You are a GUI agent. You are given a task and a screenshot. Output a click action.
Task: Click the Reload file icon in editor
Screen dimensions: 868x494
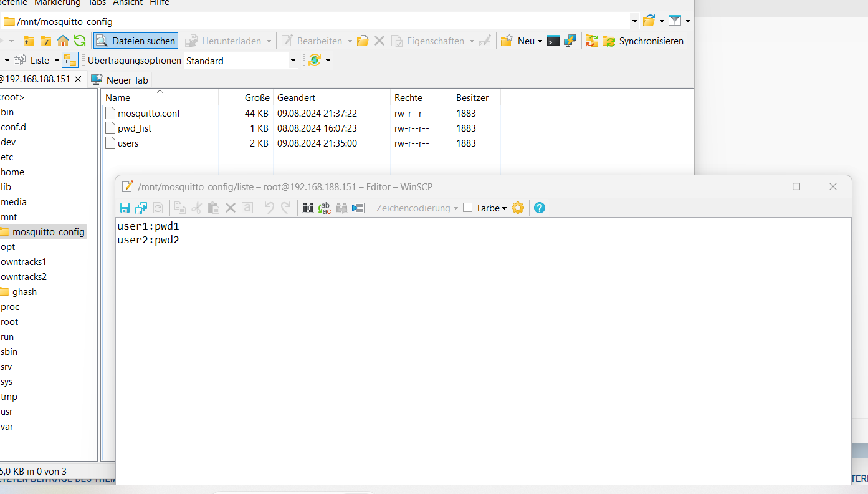(x=158, y=208)
